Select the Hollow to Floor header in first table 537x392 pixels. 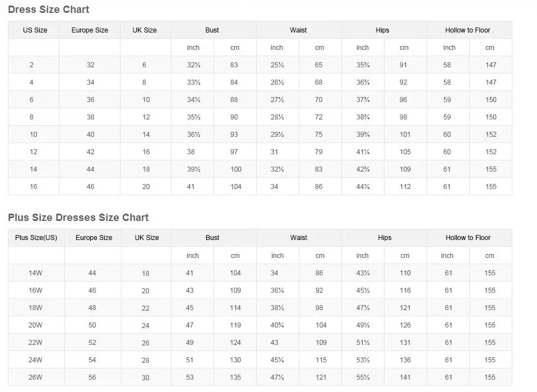[467, 30]
